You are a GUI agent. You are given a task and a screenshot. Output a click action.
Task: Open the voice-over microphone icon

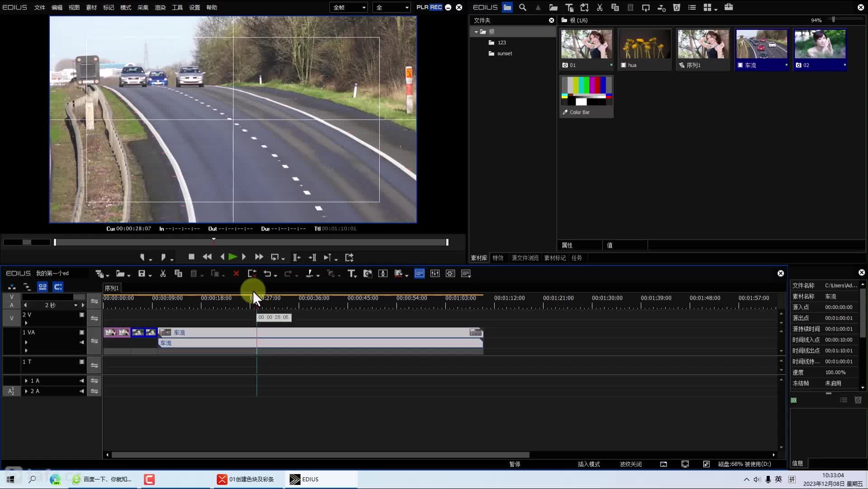(383, 273)
